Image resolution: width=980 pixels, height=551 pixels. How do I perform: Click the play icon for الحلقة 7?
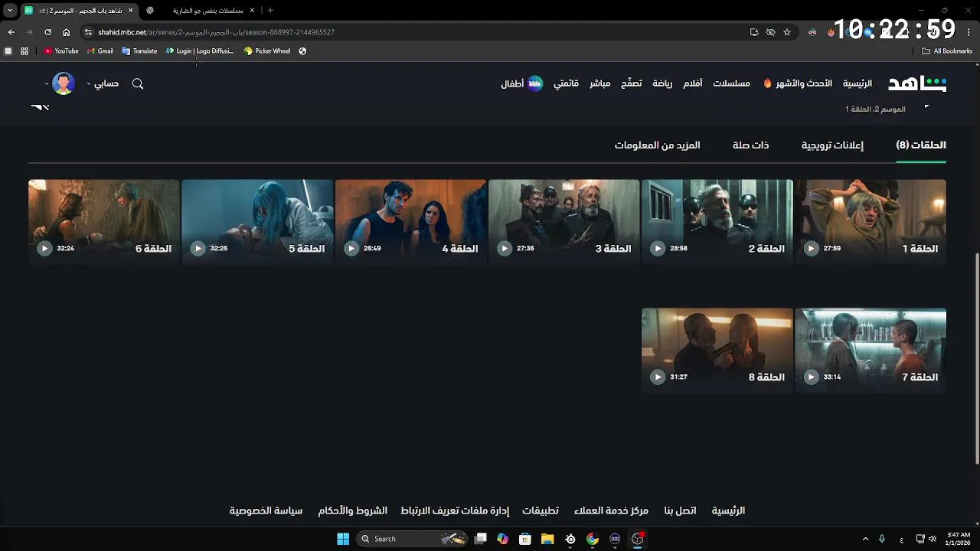[811, 377]
